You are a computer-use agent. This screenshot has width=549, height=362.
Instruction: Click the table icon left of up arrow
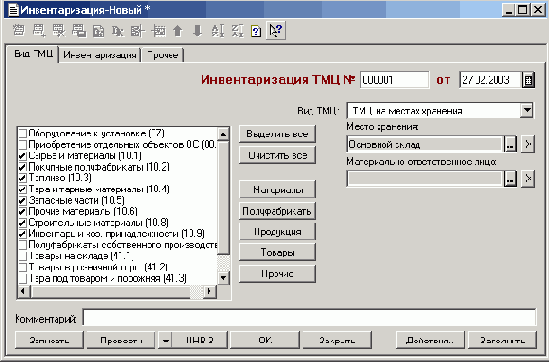[x=158, y=31]
